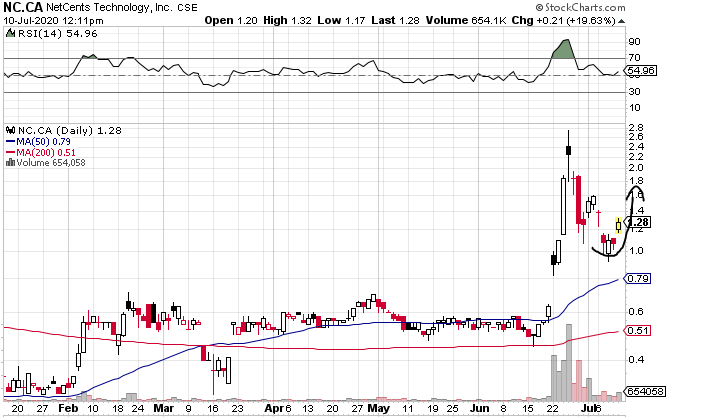The width and height of the screenshot is (713, 417).
Task: Click the up-triangle icon after the change percent
Action: pos(622,21)
